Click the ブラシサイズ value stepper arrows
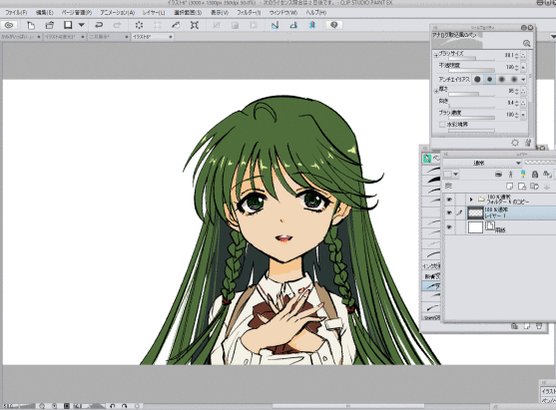This screenshot has width=556, height=410. click(517, 55)
